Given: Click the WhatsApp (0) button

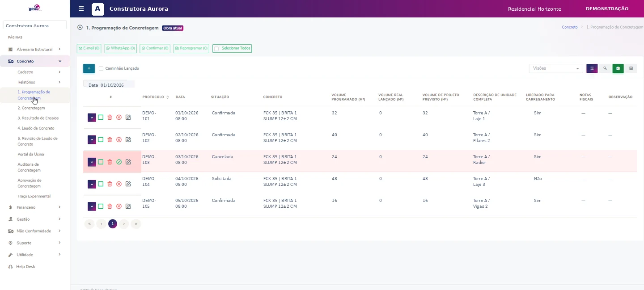Looking at the screenshot, I should point(121,48).
